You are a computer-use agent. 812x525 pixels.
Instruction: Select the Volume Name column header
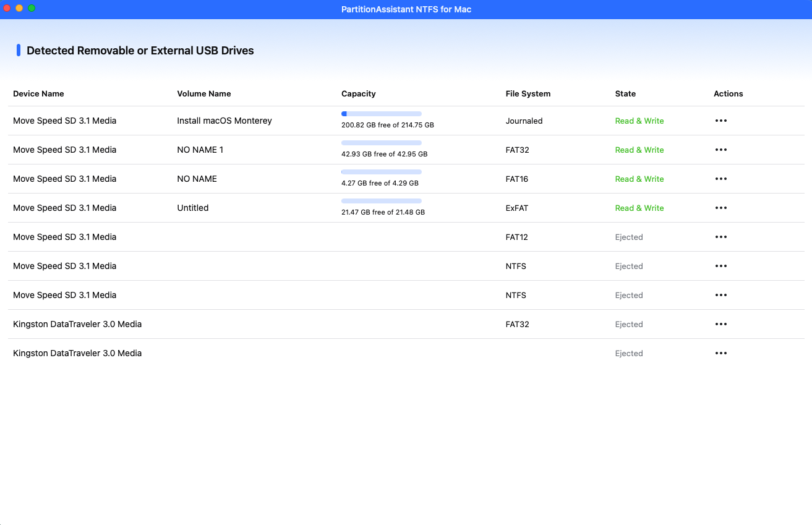point(204,94)
